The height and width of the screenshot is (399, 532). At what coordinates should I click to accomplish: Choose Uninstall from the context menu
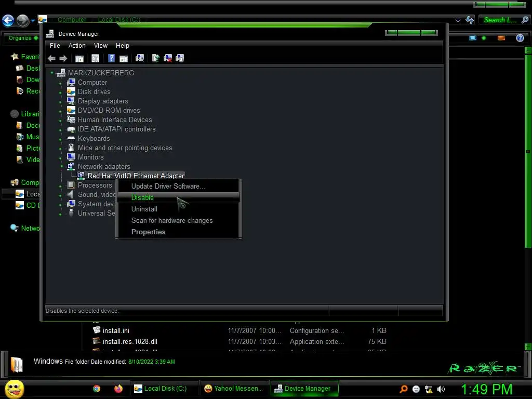[x=179, y=209]
